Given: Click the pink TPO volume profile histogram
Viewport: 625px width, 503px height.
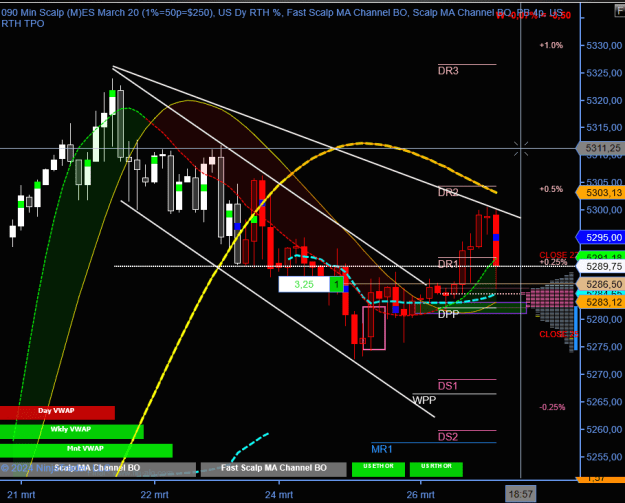Looking at the screenshot, I should (549, 299).
